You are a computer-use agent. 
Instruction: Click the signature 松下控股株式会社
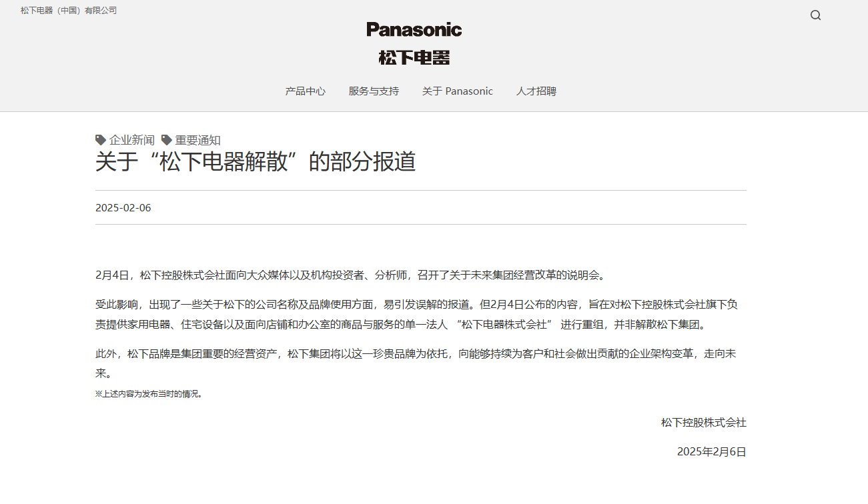coord(704,423)
